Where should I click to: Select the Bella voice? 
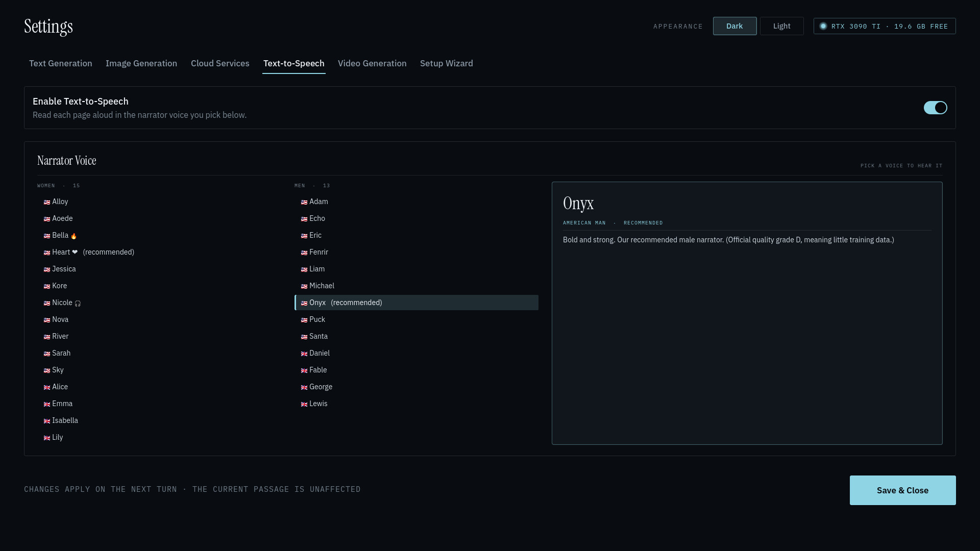click(x=159, y=235)
